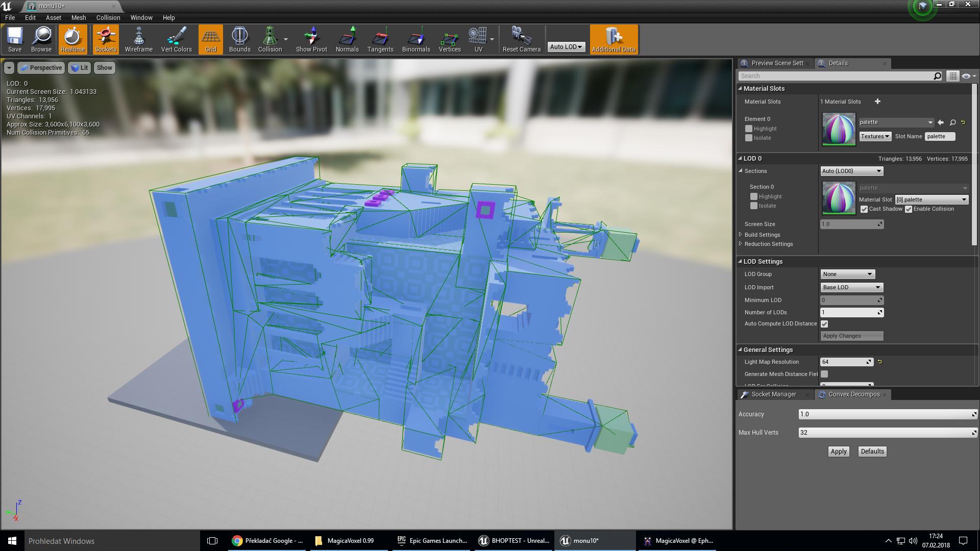Image resolution: width=980 pixels, height=551 pixels.
Task: Uncheck the Cast Shadow checkbox
Action: pyautogui.click(x=864, y=209)
